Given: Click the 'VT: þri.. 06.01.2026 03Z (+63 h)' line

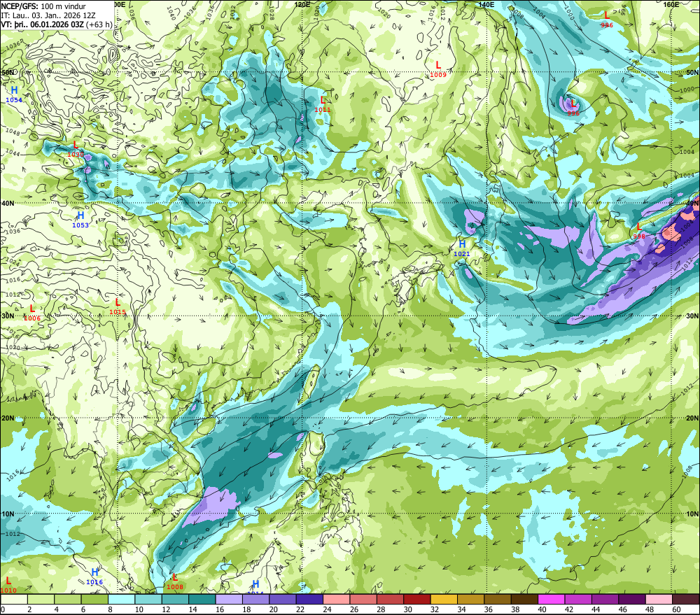Looking at the screenshot, I should (57, 24).
